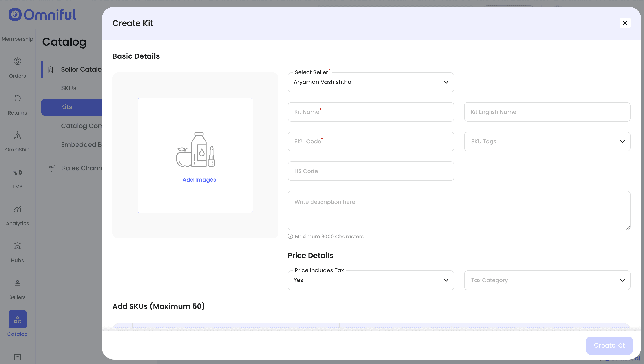Screen dimensions: 644x364
Task: Click the Hubs warehouse icon
Action: pos(17,246)
